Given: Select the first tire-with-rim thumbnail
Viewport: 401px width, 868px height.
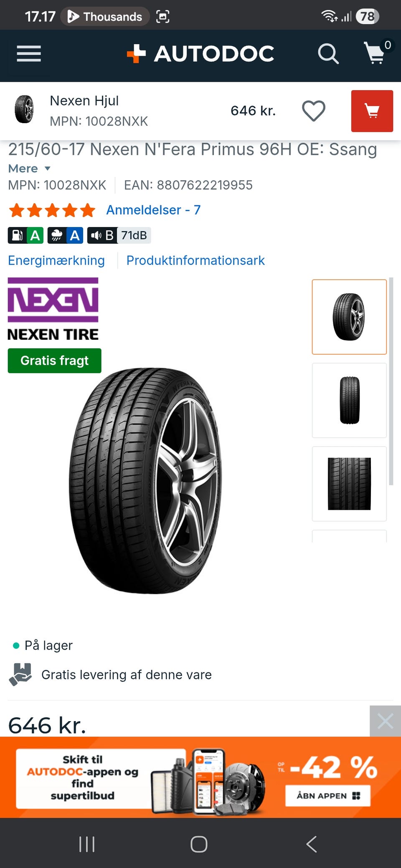Looking at the screenshot, I should coord(349,317).
